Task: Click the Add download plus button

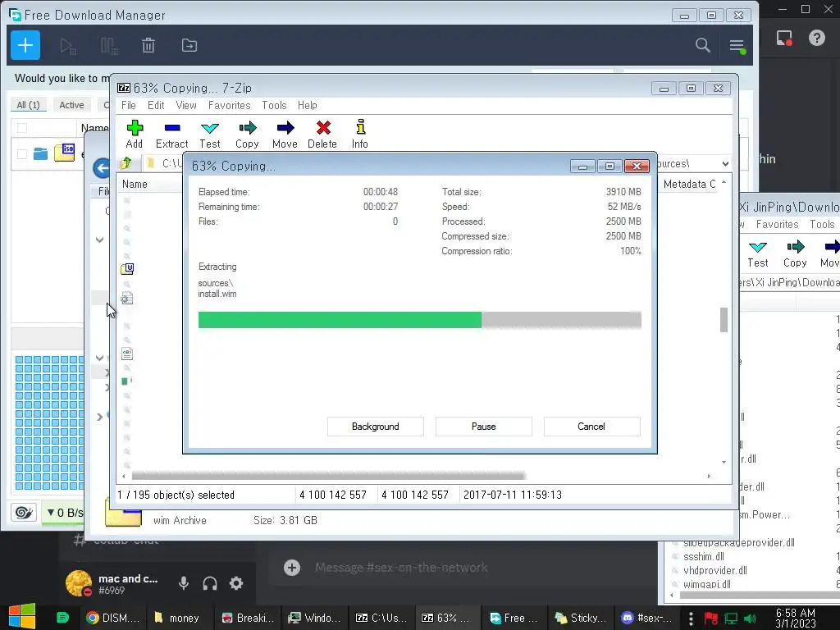Action: [x=25, y=46]
